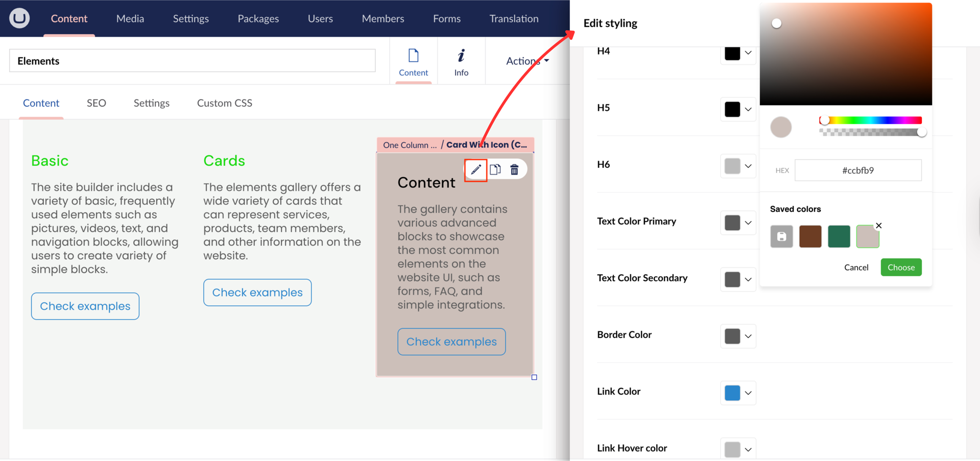Click the copy icon on the Content card
This screenshot has height=461, width=980.
(x=495, y=169)
